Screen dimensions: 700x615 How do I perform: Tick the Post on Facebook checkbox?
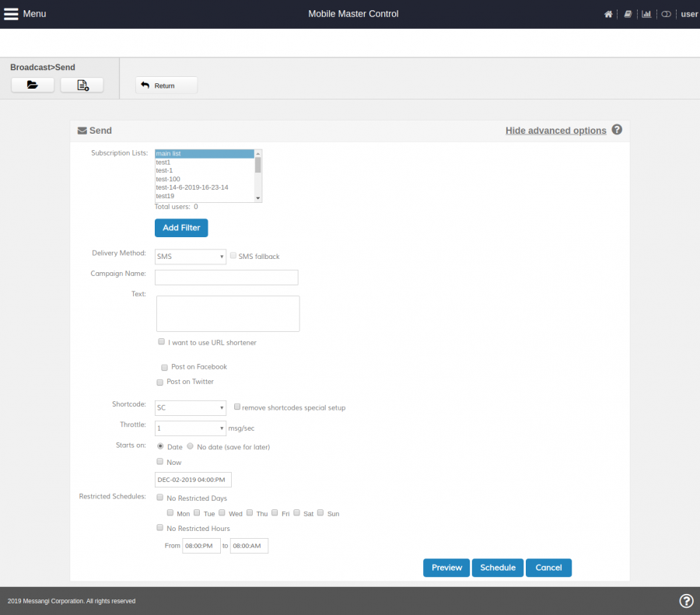point(164,366)
